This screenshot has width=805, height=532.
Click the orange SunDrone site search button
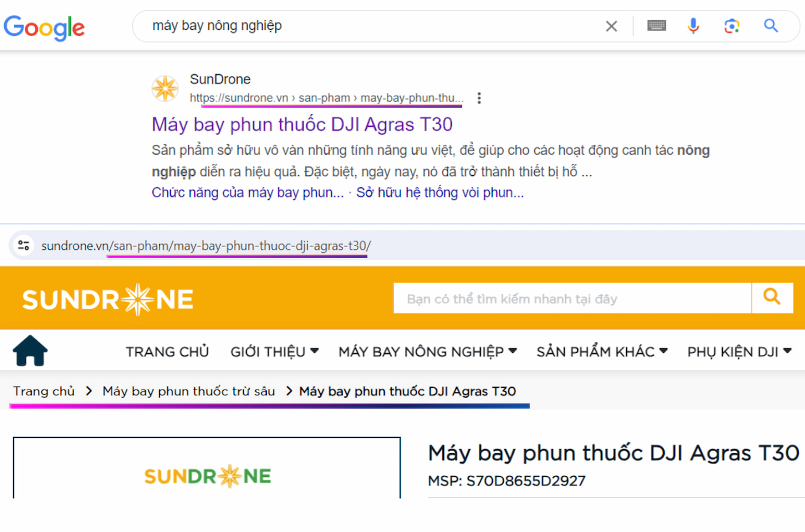(x=772, y=298)
